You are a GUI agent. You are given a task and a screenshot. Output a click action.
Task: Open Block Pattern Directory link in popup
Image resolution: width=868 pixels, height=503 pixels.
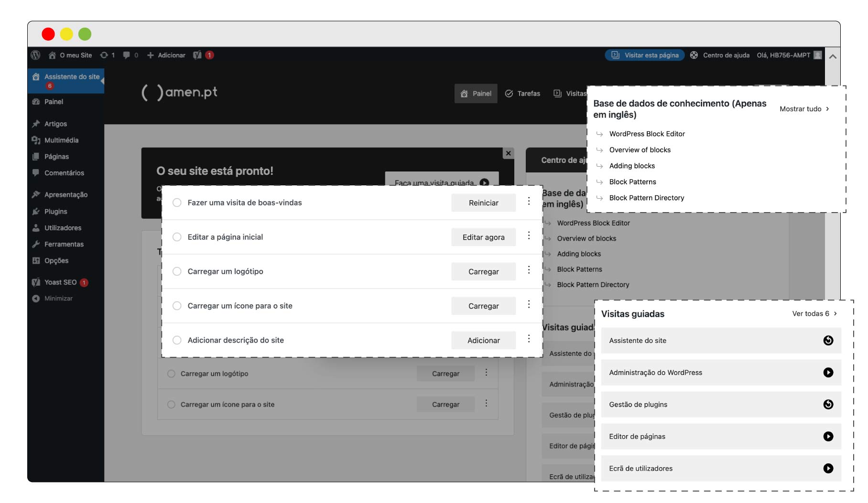click(646, 198)
